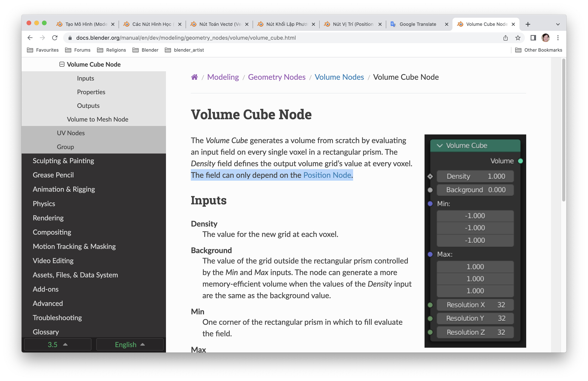The height and width of the screenshot is (381, 588).
Task: Open the Troubleshooting section
Action: click(57, 318)
